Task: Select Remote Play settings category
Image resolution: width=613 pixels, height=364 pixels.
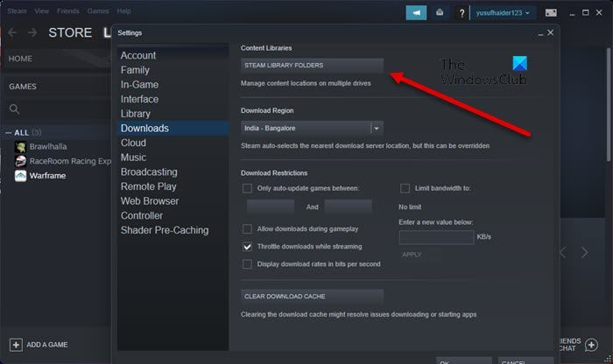Action: [x=173, y=186]
